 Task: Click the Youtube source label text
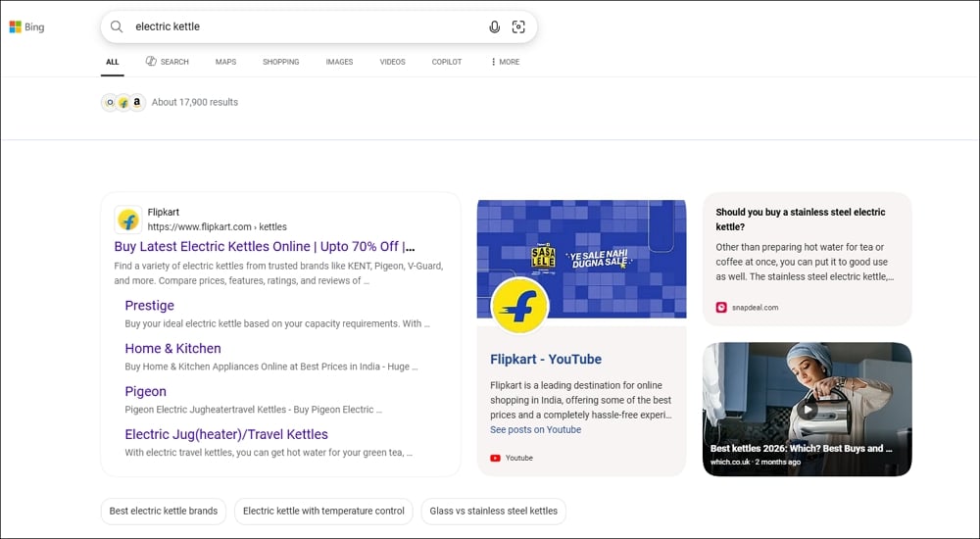(x=518, y=459)
